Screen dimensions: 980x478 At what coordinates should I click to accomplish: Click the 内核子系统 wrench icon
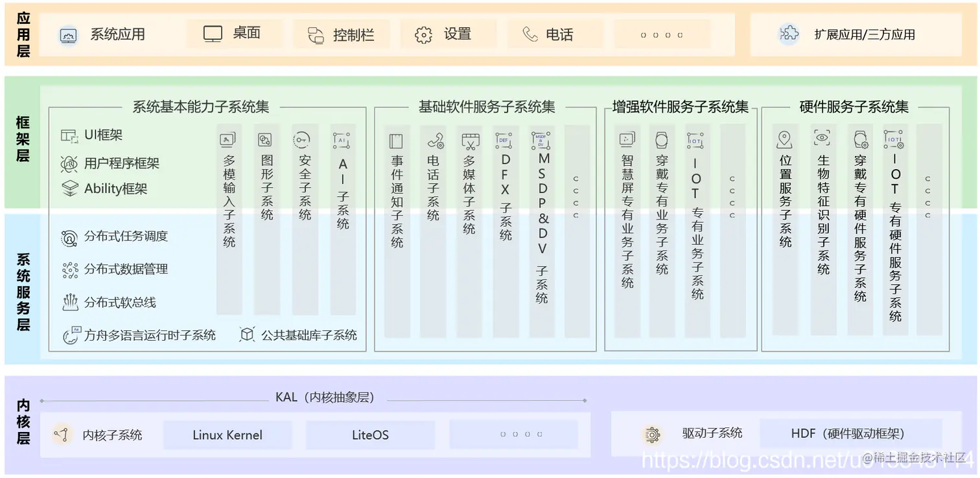62,434
